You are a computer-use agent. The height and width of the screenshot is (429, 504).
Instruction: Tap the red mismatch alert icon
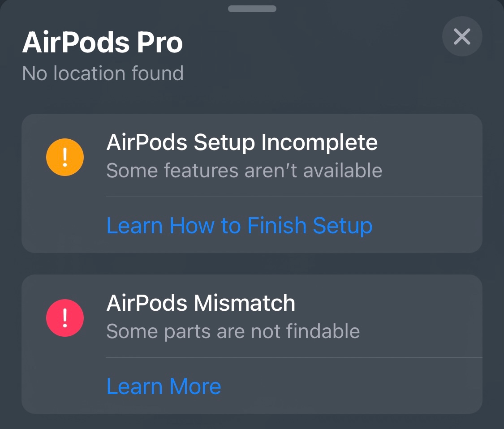pyautogui.click(x=65, y=317)
